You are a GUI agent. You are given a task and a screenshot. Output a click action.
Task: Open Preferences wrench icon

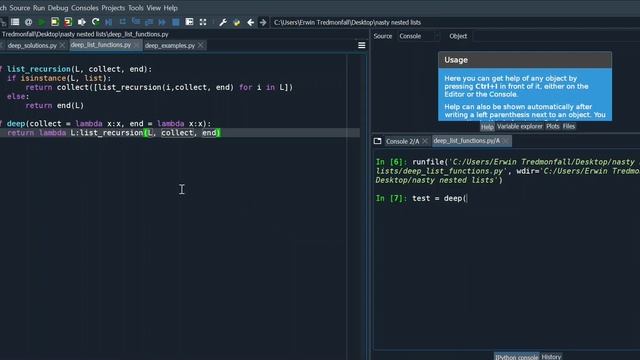[x=223, y=22]
